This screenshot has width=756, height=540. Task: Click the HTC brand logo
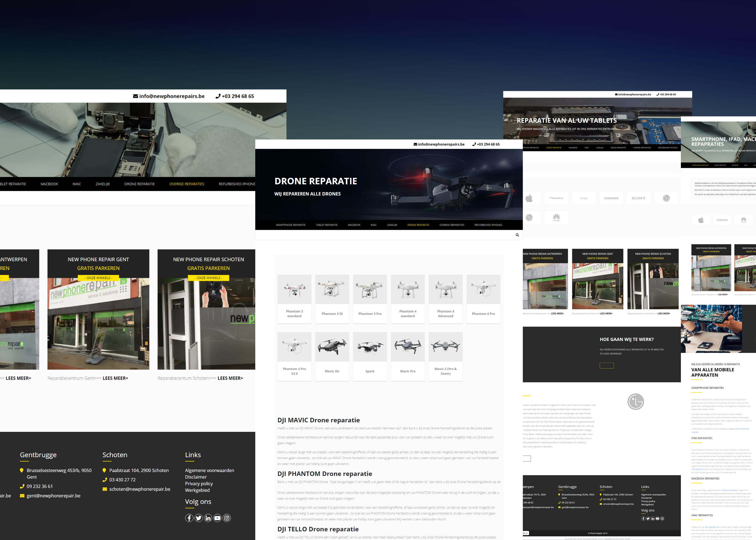pyautogui.click(x=584, y=198)
